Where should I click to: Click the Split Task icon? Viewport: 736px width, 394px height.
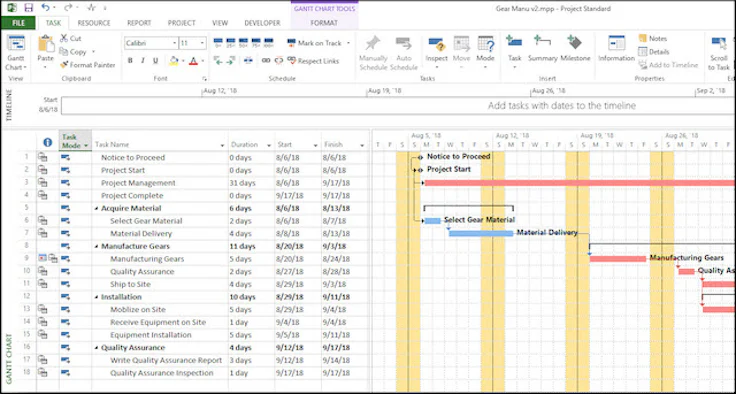tap(249, 61)
